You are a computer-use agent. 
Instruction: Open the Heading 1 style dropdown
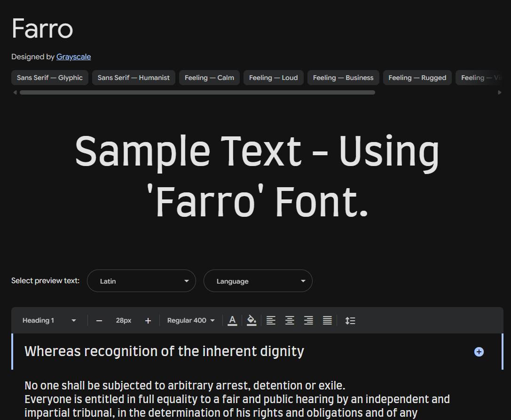point(49,321)
